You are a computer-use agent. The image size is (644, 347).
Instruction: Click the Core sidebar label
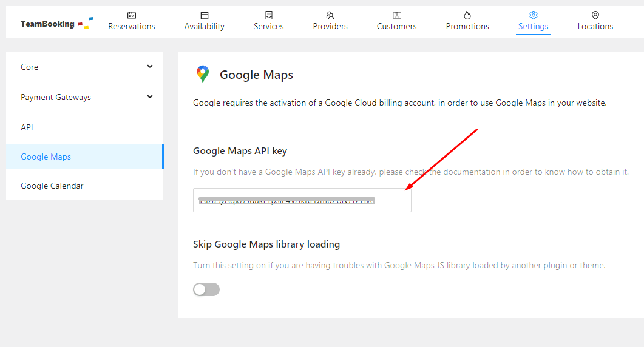[x=30, y=67]
